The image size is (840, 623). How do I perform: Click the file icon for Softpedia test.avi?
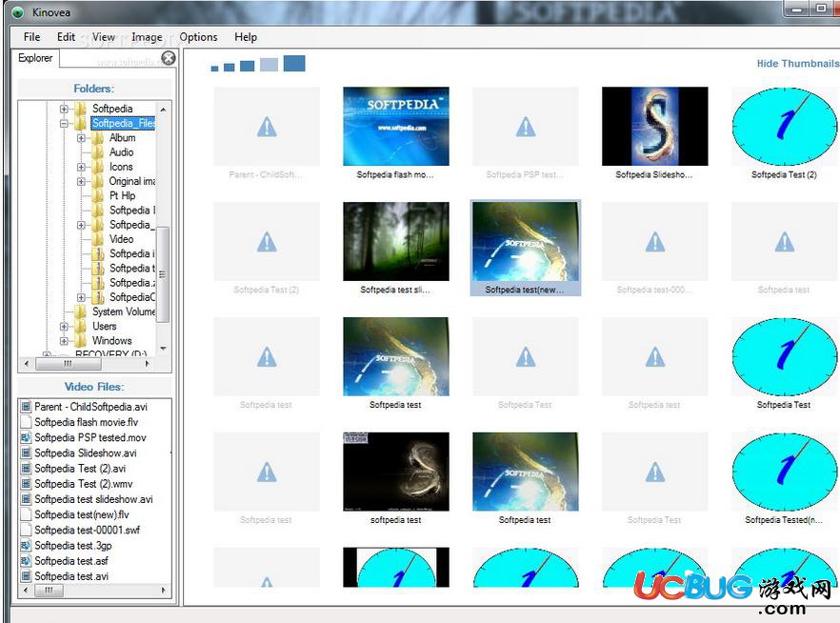coord(26,576)
